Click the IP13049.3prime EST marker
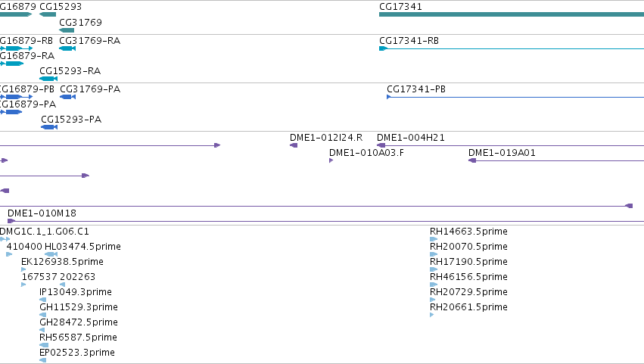This screenshot has width=644, height=364. coord(42,300)
